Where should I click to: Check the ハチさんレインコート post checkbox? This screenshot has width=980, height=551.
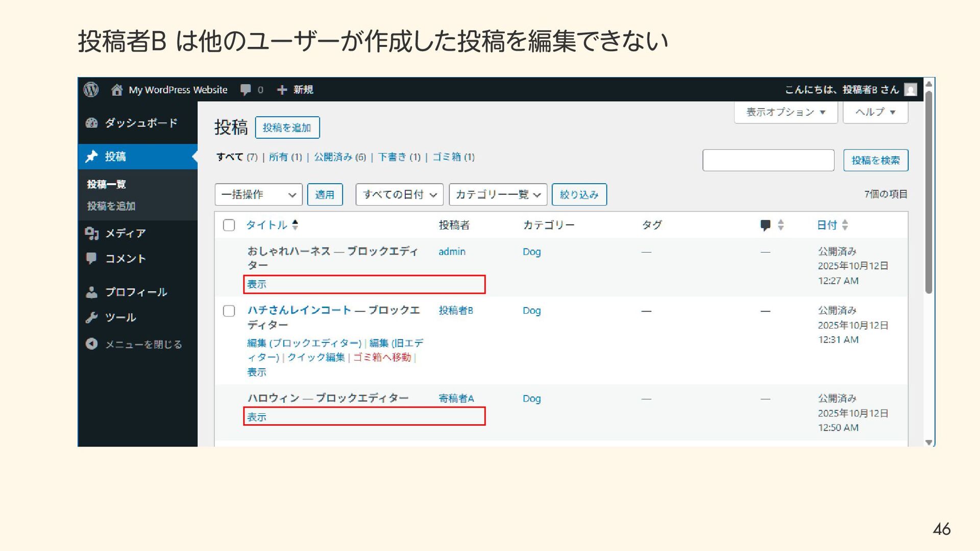tap(229, 311)
